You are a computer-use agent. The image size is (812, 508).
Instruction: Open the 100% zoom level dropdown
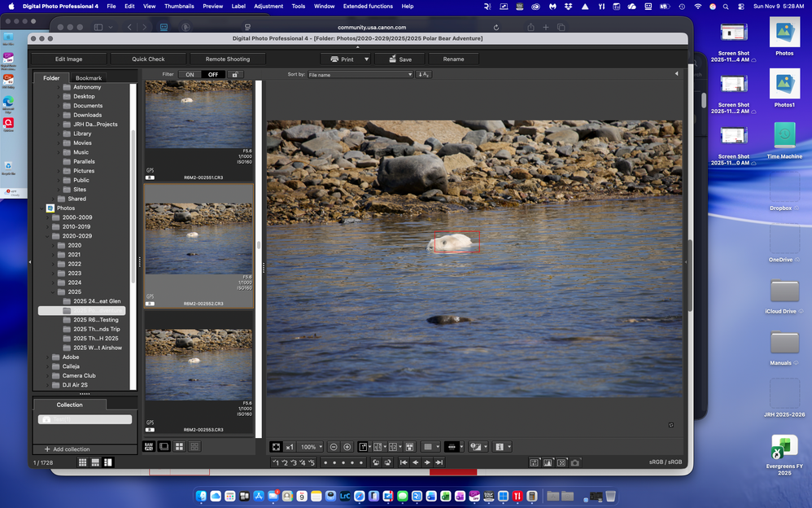311,447
